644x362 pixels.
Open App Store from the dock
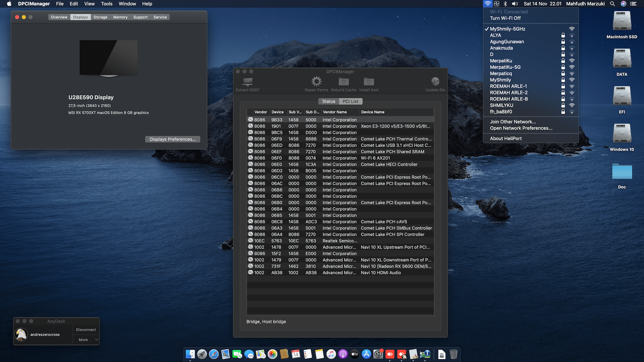[366, 354]
